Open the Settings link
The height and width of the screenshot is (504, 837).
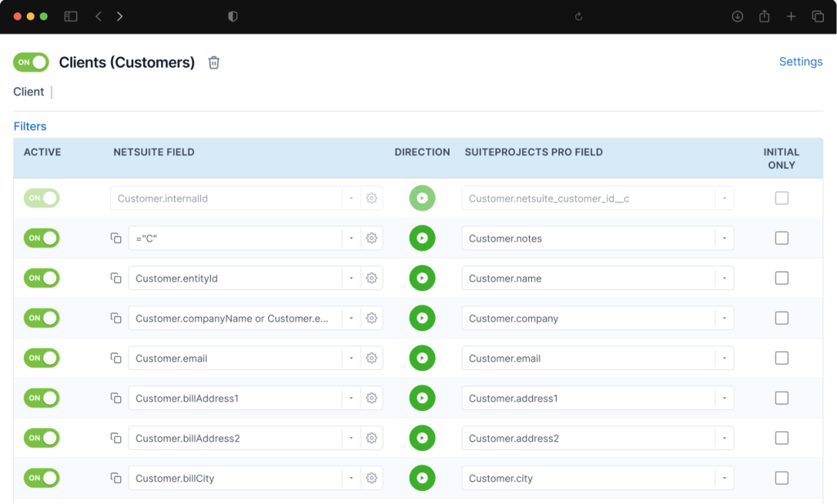pos(801,62)
